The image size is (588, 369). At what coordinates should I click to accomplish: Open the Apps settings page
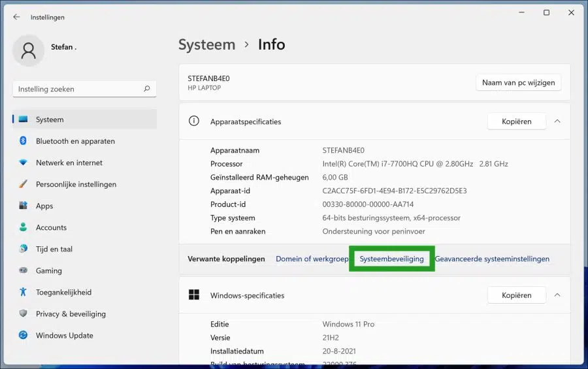(85, 206)
